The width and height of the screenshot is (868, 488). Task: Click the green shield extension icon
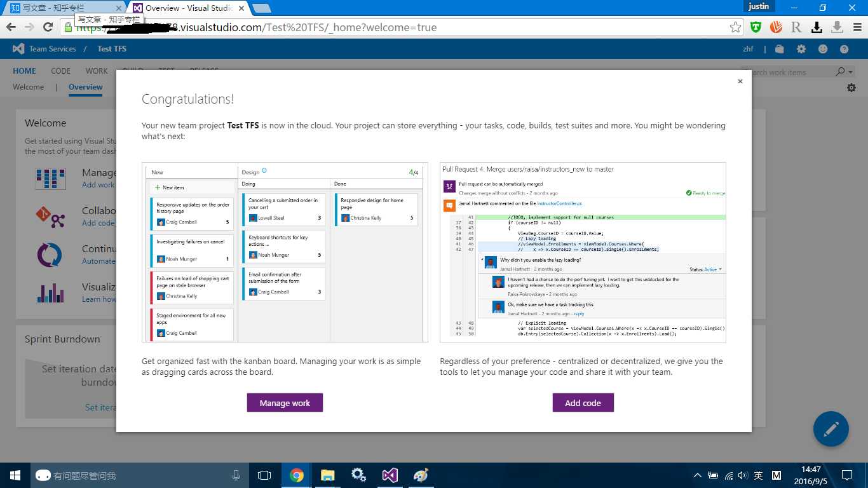pyautogui.click(x=756, y=27)
